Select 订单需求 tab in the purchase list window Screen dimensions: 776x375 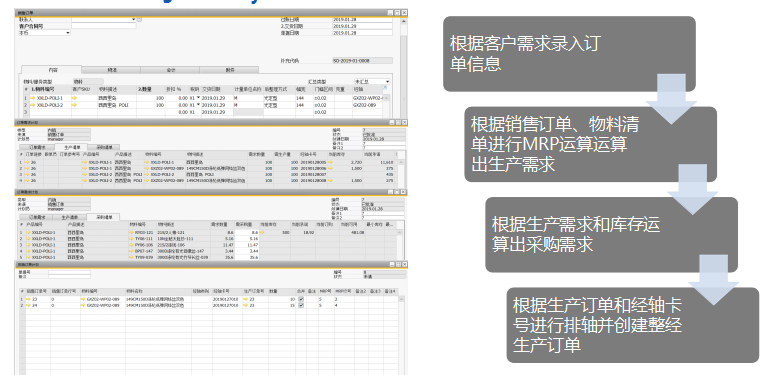pos(36,217)
